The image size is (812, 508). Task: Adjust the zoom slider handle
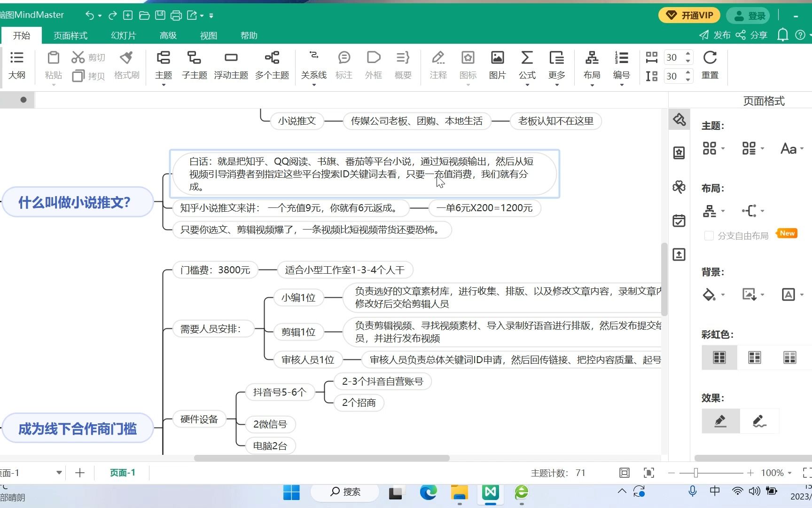(x=696, y=473)
